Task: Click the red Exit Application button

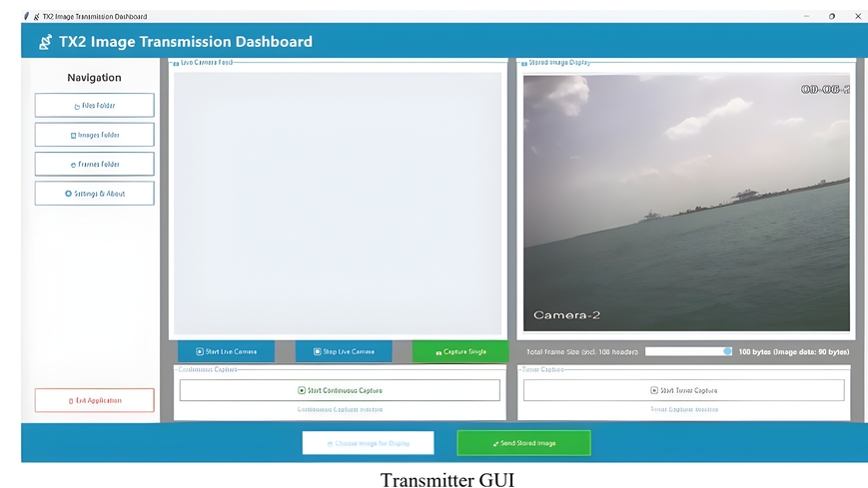Action: tap(94, 400)
